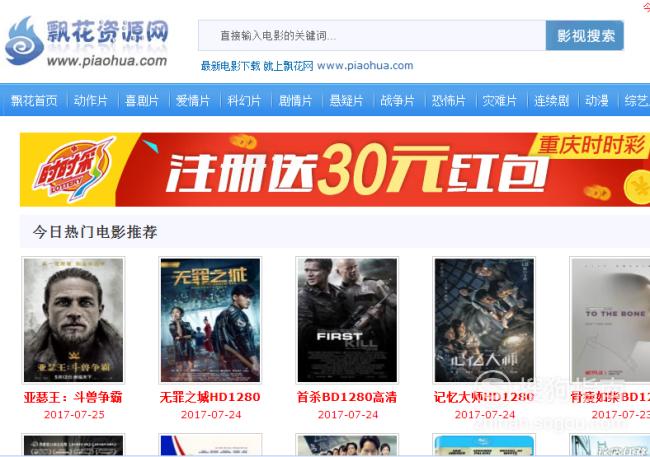Click the 亚瑟王：斗兽争霸 title link
650x457 pixels.
click(x=73, y=397)
